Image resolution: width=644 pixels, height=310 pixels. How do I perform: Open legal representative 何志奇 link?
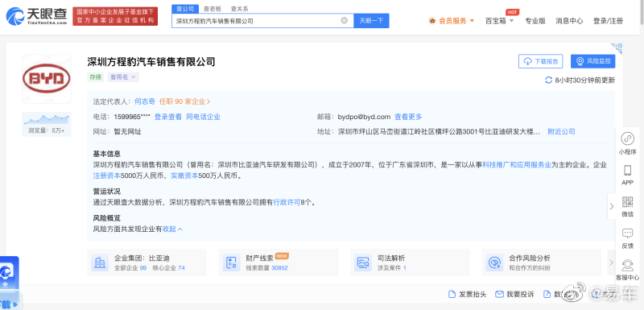click(x=145, y=101)
